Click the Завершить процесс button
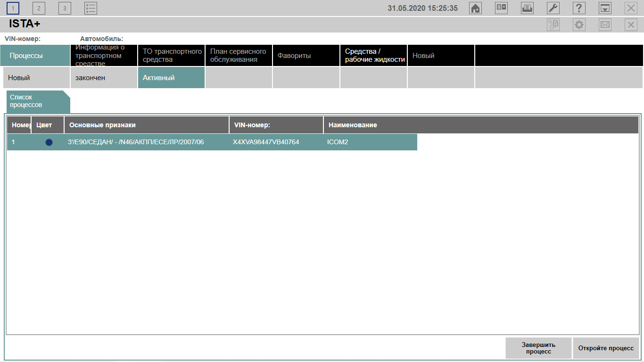 (538, 348)
